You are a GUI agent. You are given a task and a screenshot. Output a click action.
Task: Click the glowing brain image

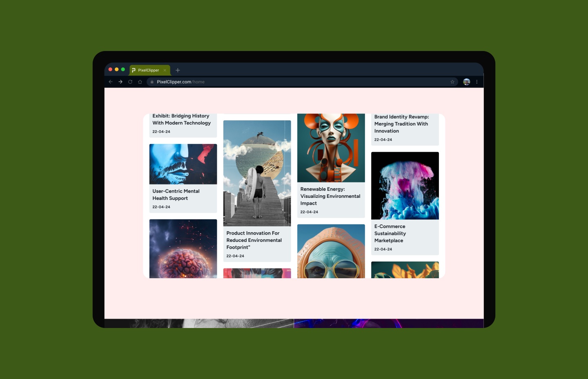[x=183, y=249]
